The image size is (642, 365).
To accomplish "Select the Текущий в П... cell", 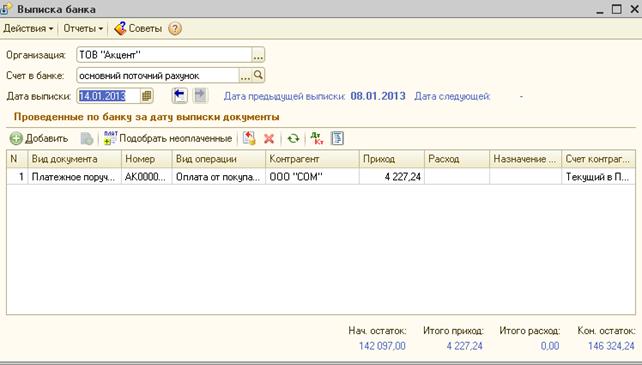I will coord(599,177).
